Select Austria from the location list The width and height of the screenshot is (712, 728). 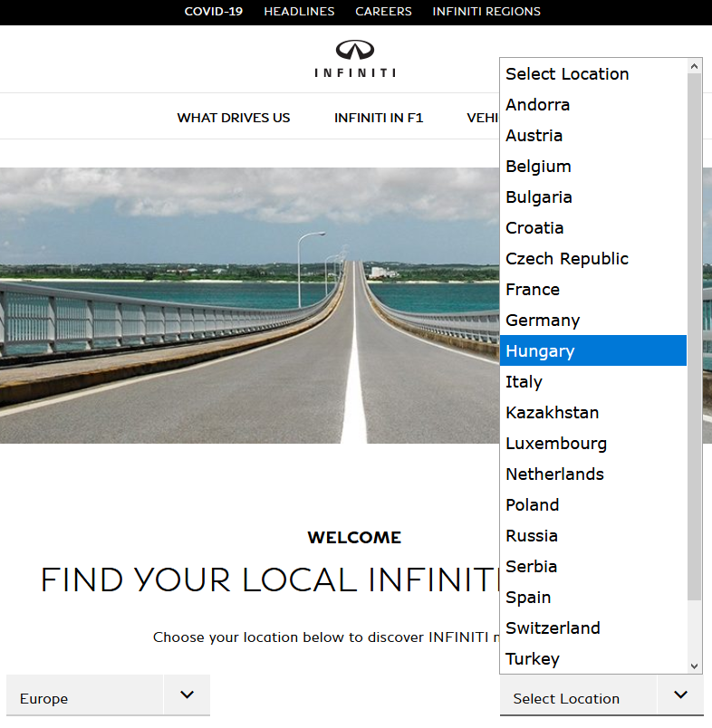pyautogui.click(x=593, y=135)
